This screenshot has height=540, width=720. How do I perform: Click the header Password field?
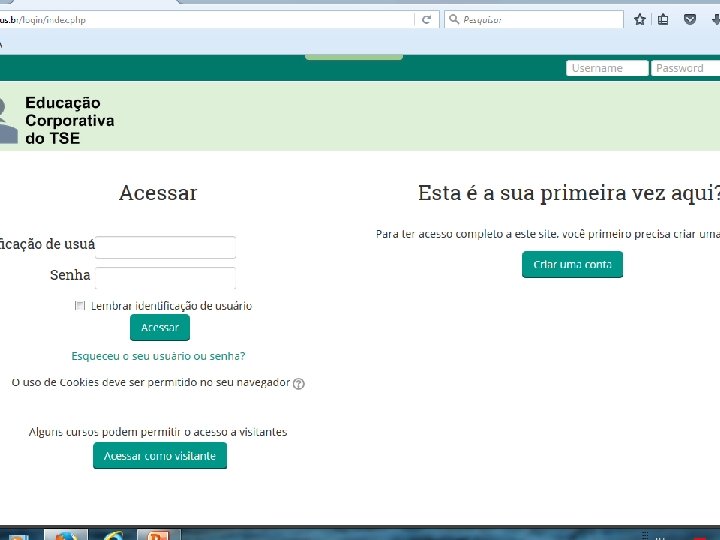click(x=686, y=68)
